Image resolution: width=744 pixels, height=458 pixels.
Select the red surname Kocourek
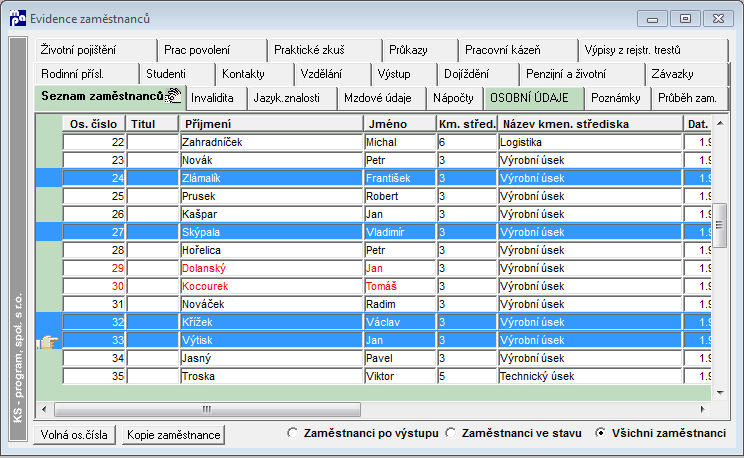[x=271, y=287]
